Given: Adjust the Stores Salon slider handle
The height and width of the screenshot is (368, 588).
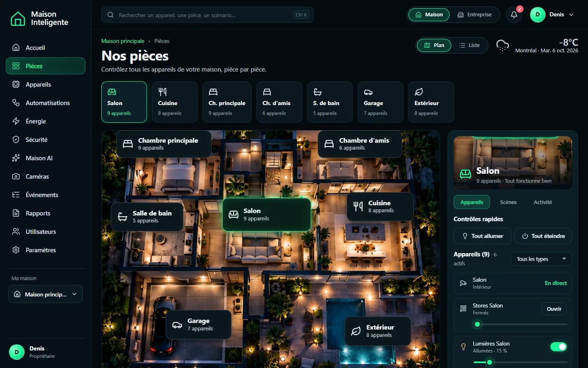Looking at the screenshot, I should (x=477, y=324).
